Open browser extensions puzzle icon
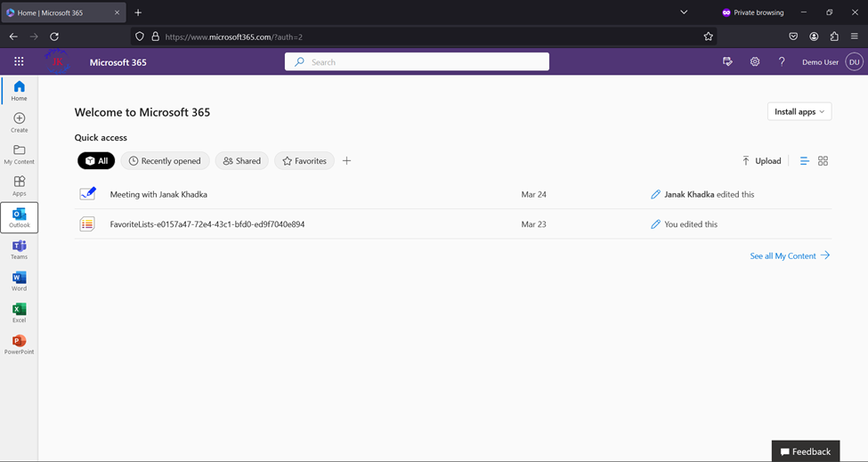The image size is (868, 462). tap(834, 36)
